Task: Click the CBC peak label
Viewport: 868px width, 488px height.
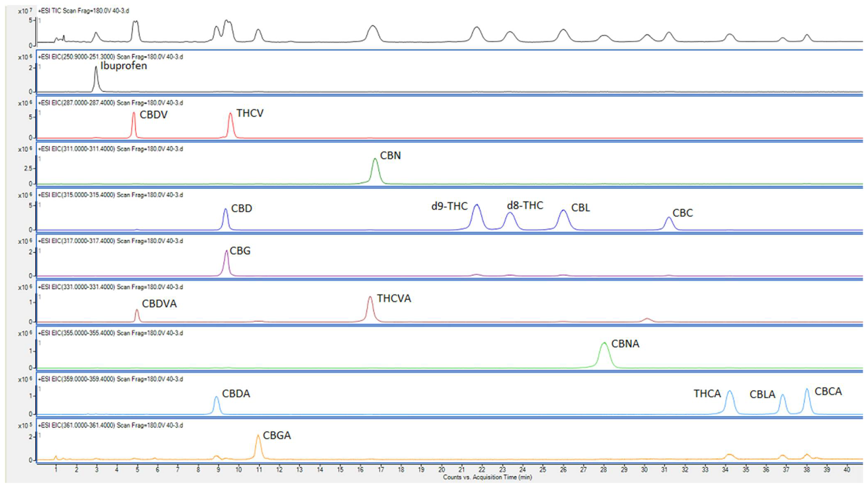Action: point(682,213)
